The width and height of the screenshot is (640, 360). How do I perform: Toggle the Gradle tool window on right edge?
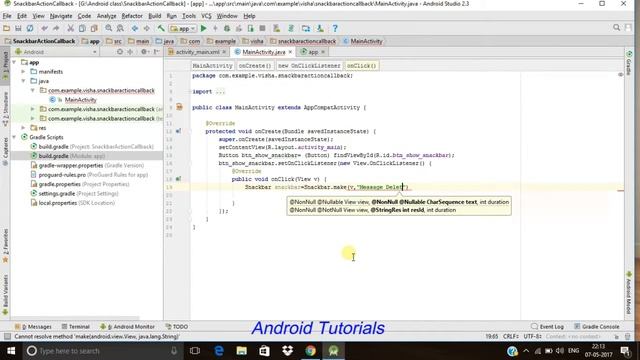point(629,62)
